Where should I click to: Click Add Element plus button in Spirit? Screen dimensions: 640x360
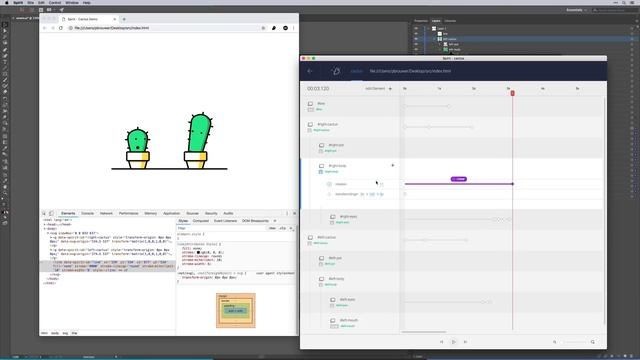(x=390, y=89)
